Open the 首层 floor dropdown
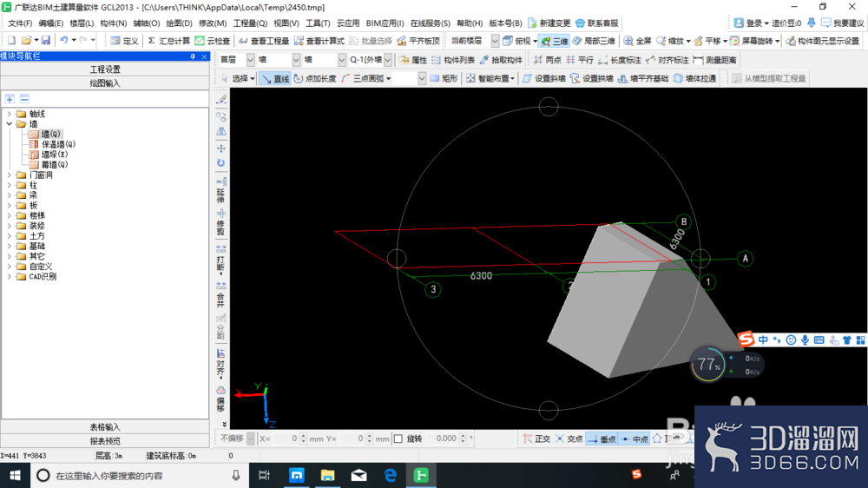This screenshot has height=488, width=868. pyautogui.click(x=250, y=60)
